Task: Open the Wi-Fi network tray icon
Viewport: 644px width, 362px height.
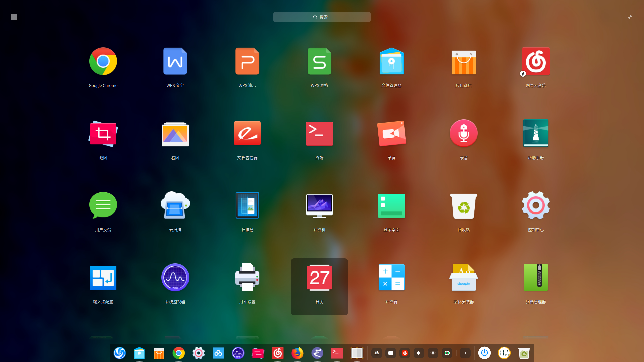Action: pos(433,353)
